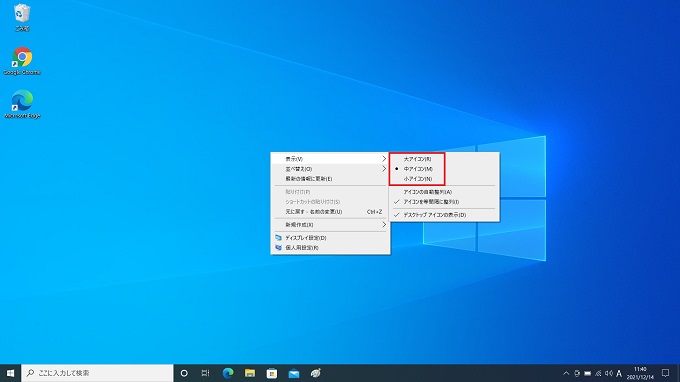
Task: Click the taskbar search box
Action: (x=97, y=373)
